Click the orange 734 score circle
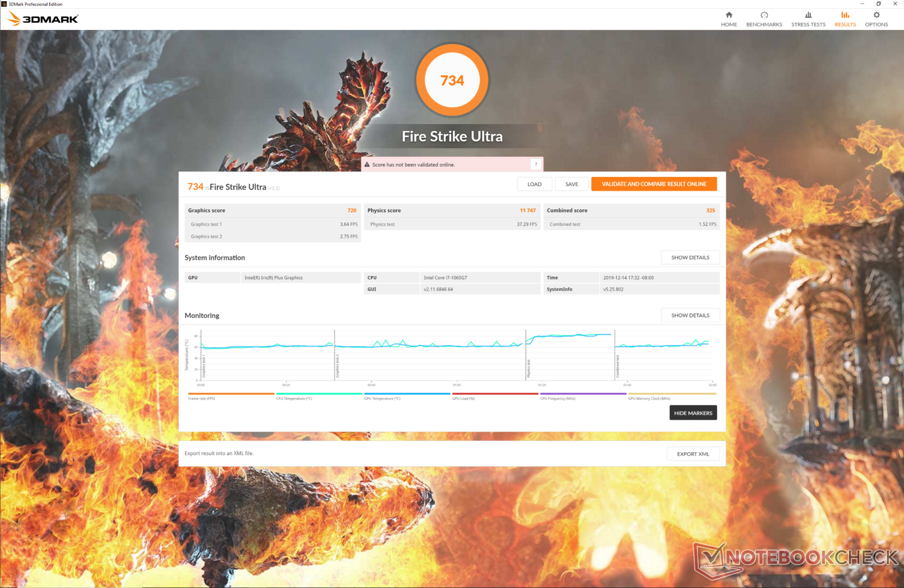 point(452,80)
